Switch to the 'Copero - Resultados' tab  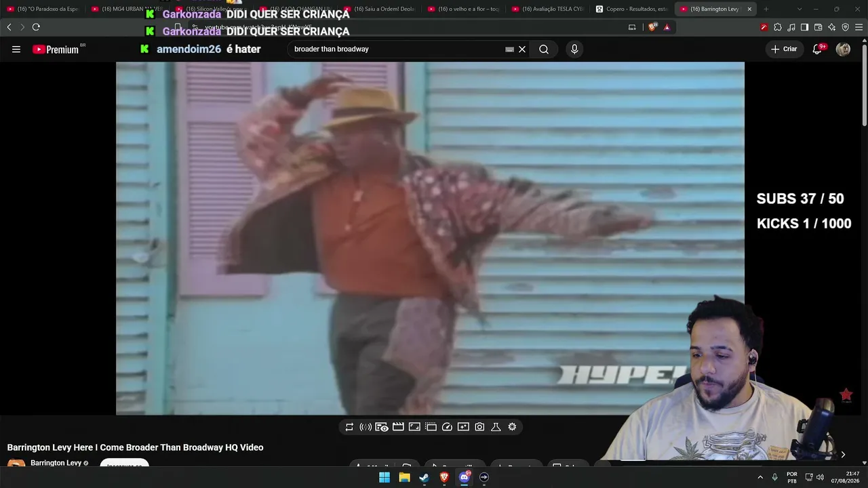coord(633,9)
